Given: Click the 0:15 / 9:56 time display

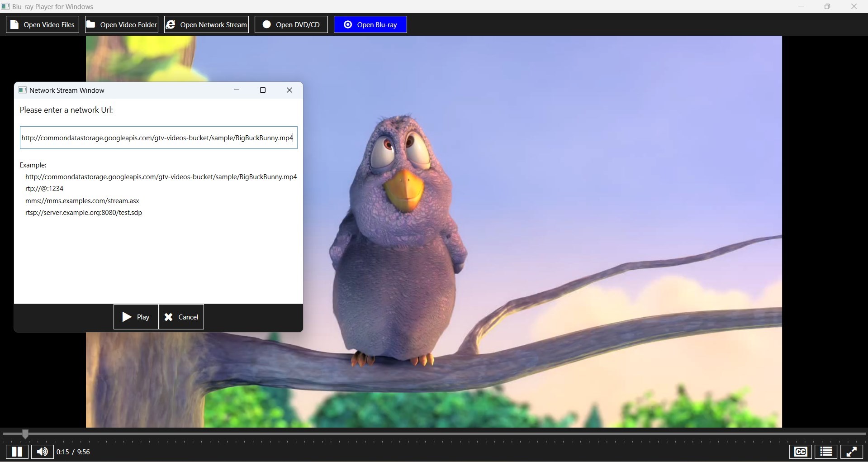Looking at the screenshot, I should 73,451.
